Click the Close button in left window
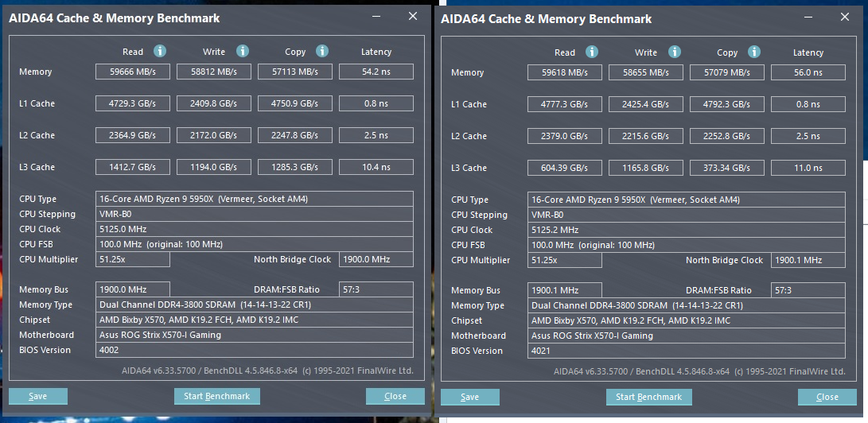868x423 pixels. [x=395, y=396]
